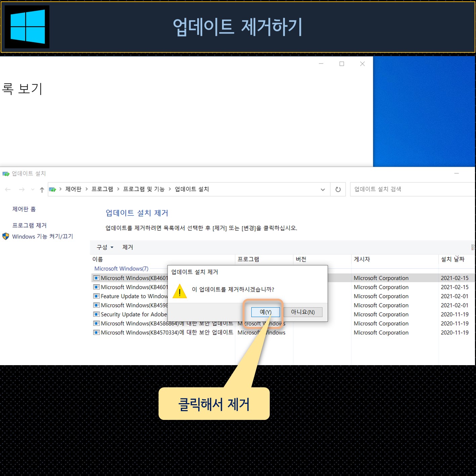Close the background 보기 window
The height and width of the screenshot is (476, 476).
(362, 64)
